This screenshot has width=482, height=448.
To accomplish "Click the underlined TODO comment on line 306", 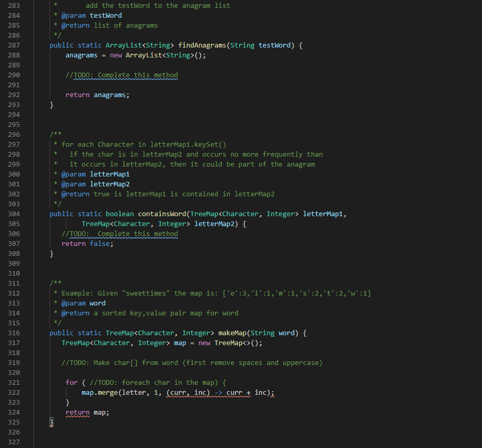I will (120, 233).
